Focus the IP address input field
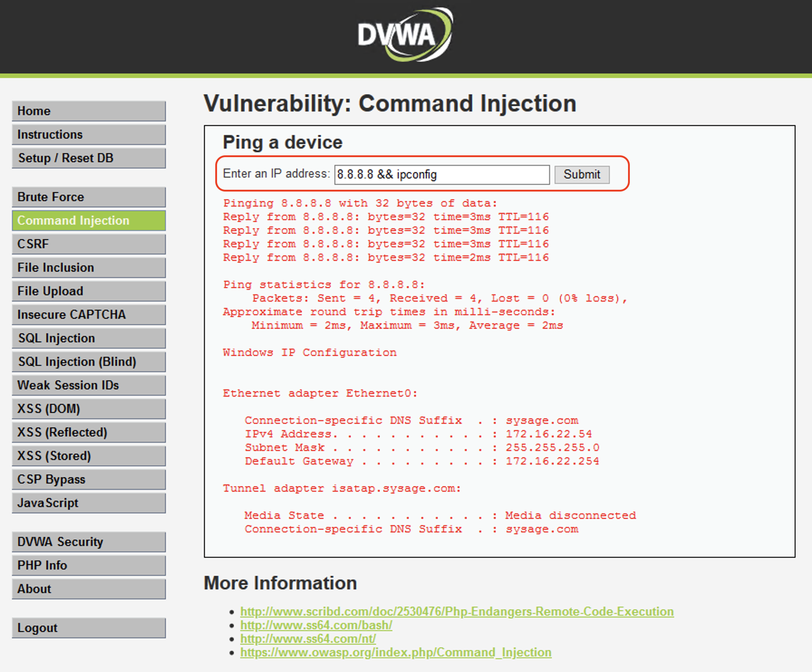Image resolution: width=812 pixels, height=672 pixels. (442, 174)
